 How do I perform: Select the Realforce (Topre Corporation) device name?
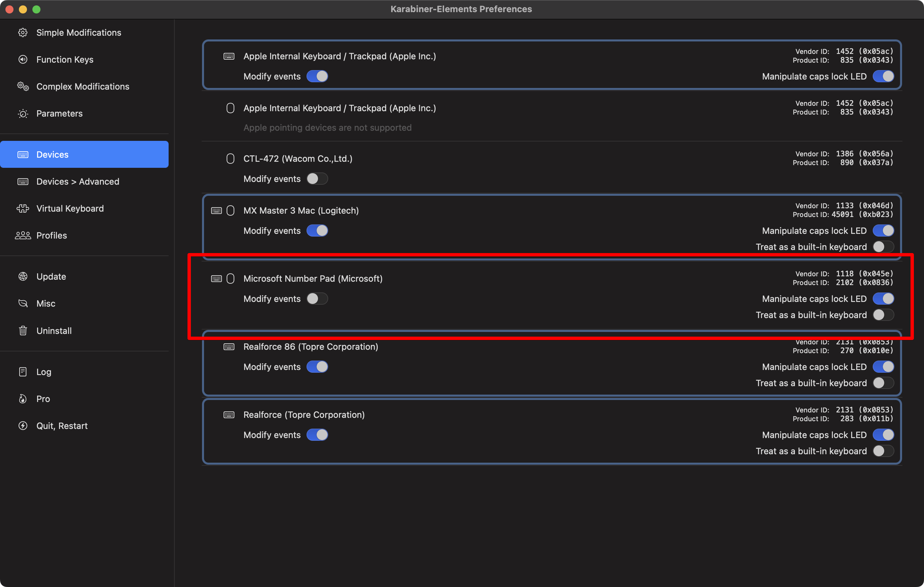coord(304,415)
